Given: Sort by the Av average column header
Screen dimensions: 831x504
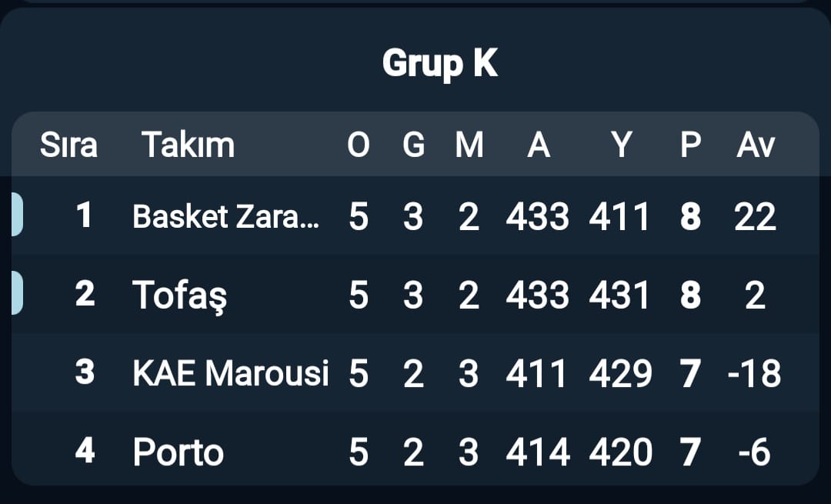Looking at the screenshot, I should pos(755,145).
